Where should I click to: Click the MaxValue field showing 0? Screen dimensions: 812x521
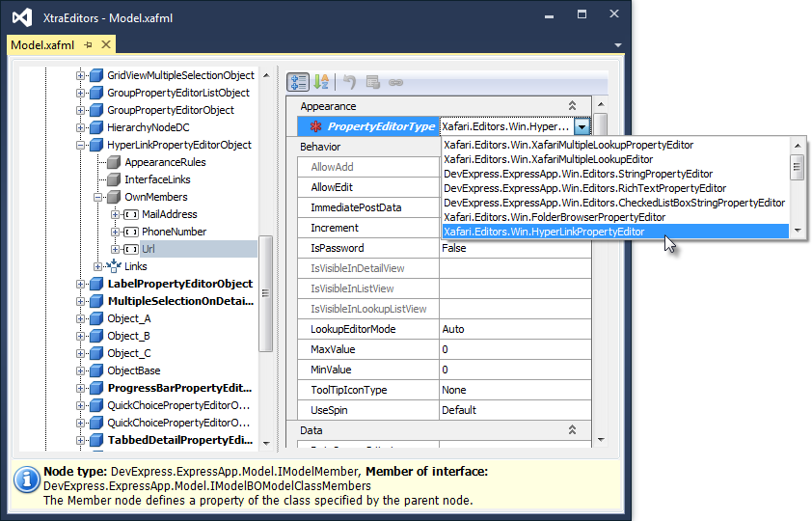coord(515,349)
